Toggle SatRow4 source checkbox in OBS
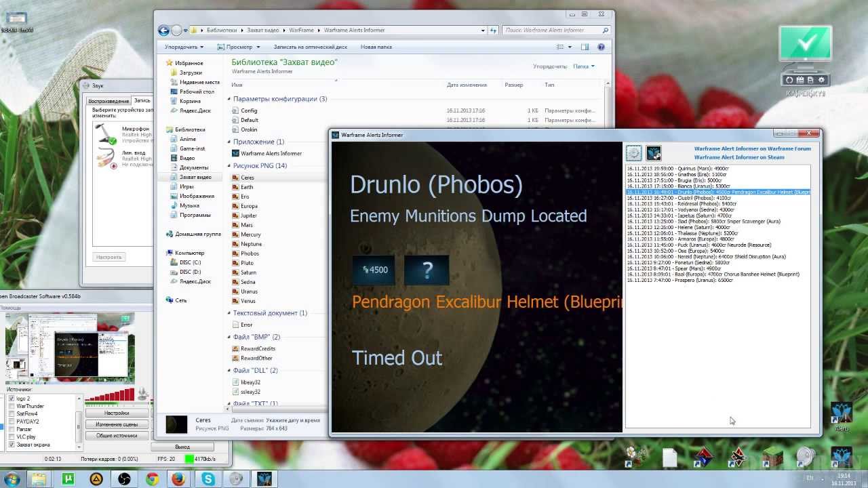Screen dimensions: 868x488 click(x=12, y=414)
